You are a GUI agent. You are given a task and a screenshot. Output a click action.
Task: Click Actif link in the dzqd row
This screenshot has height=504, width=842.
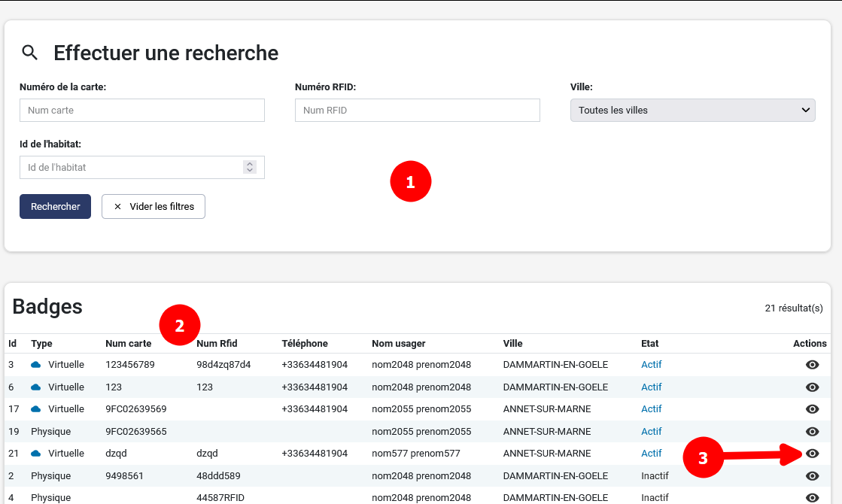(x=651, y=454)
